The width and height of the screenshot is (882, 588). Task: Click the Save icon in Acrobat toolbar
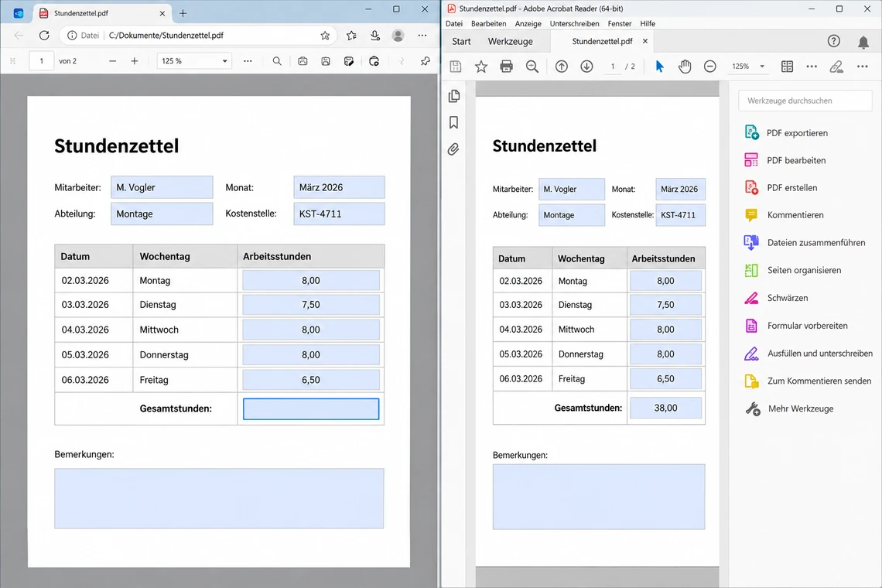456,67
